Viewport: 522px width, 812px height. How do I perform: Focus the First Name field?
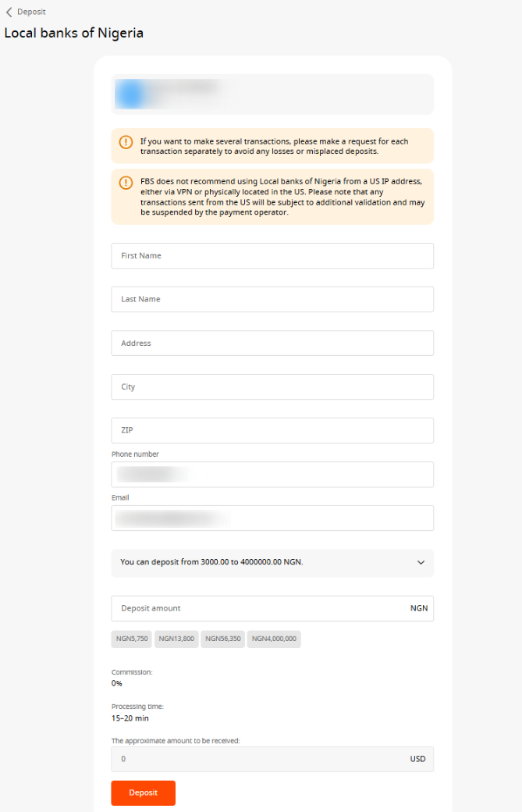[272, 256]
